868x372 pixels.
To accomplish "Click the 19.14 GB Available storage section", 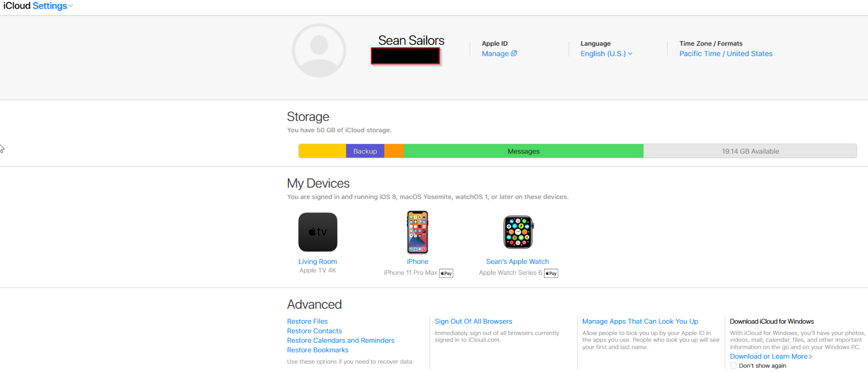I will pyautogui.click(x=750, y=151).
